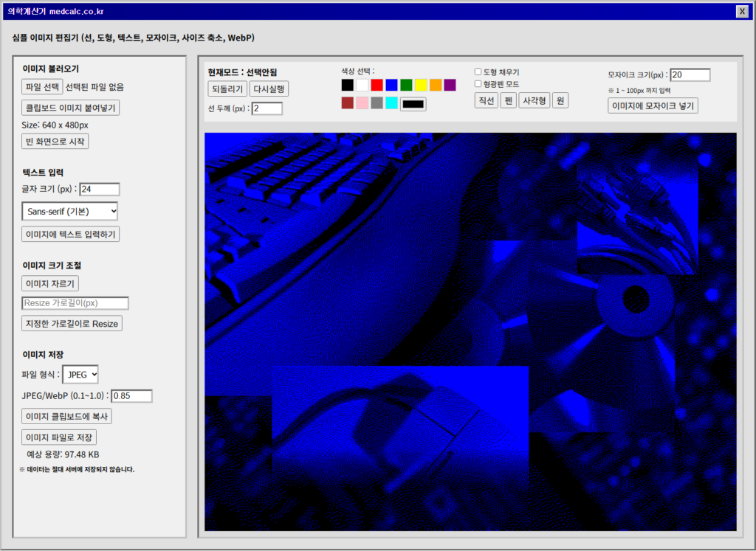Select the blue color swatch
Viewport: 756px width, 551px height.
tap(391, 86)
